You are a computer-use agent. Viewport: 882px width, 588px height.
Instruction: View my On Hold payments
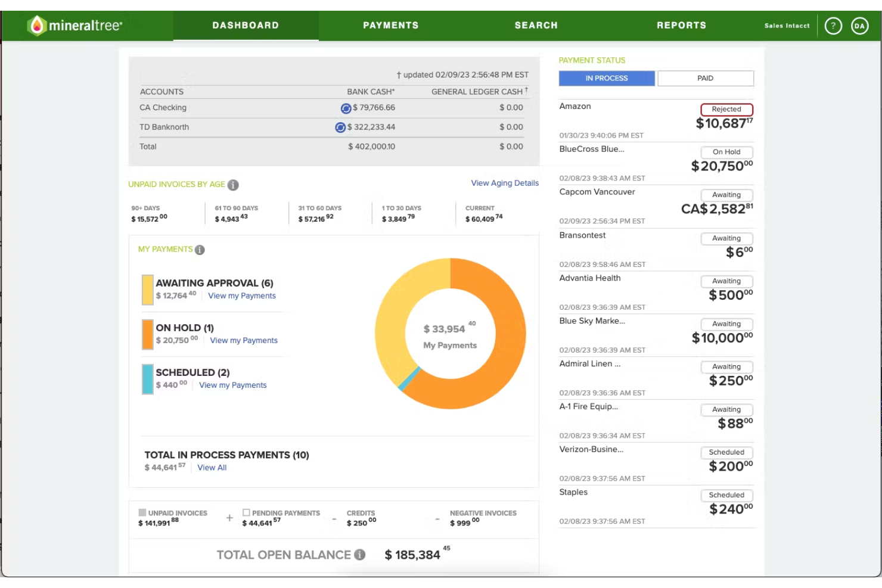click(244, 340)
